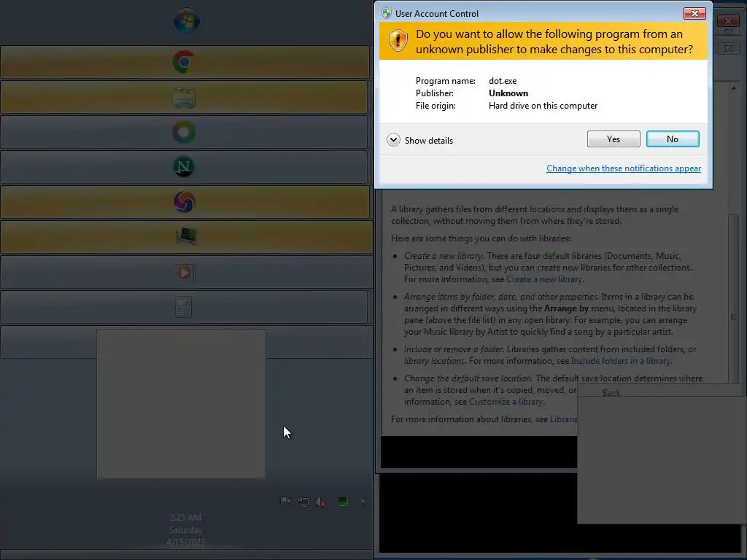Click the 'Unknown' publisher value
This screenshot has width=747, height=560.
pyautogui.click(x=508, y=93)
